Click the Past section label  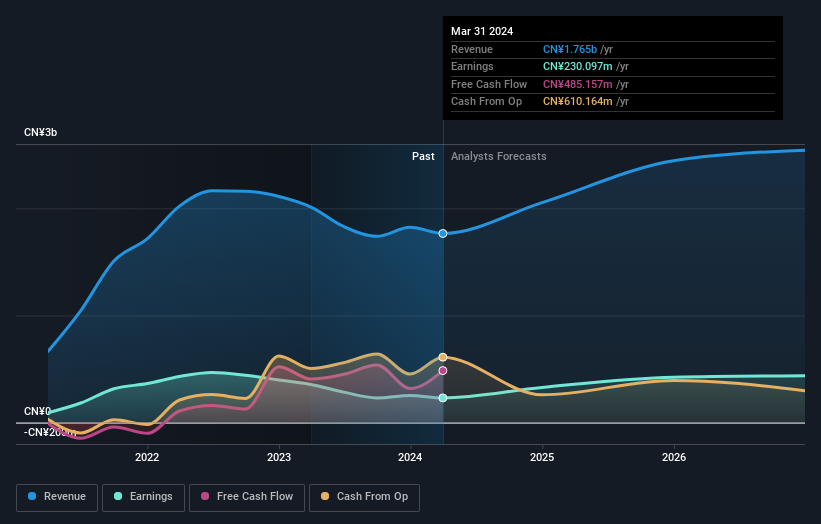pos(423,156)
